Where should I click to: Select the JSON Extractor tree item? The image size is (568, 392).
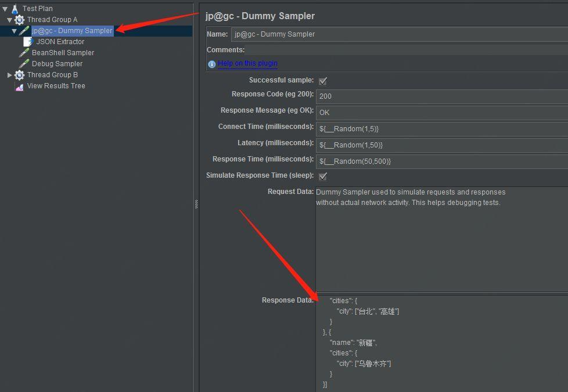coord(60,42)
